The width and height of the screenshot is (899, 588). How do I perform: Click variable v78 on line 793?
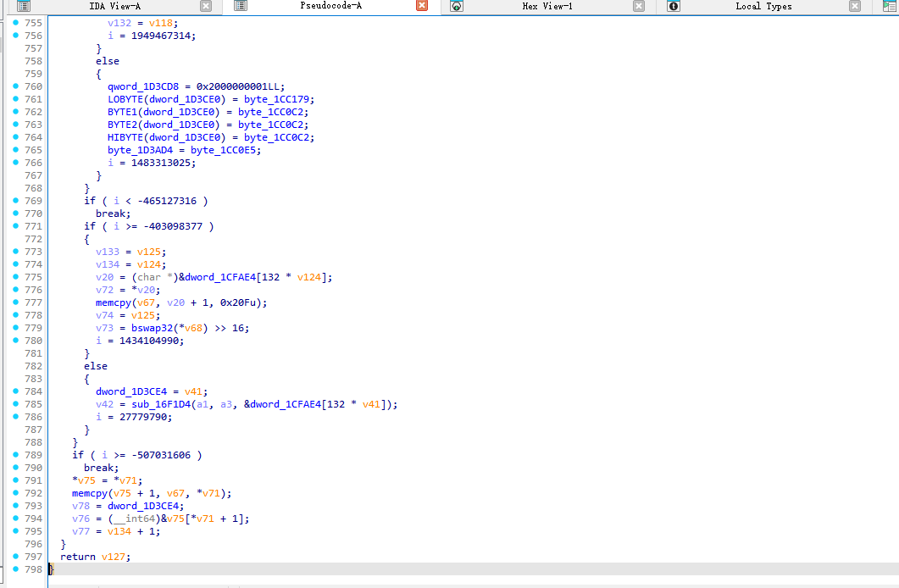(80, 506)
